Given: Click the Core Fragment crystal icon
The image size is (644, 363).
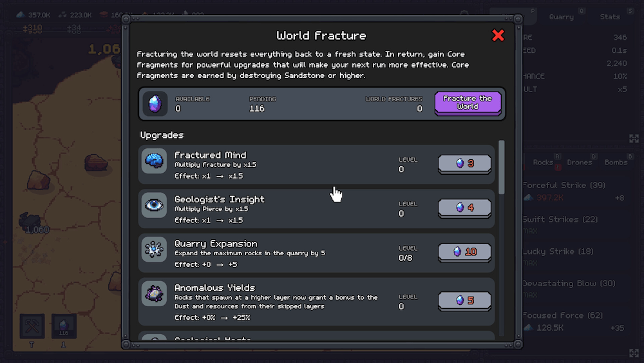Looking at the screenshot, I should (x=155, y=104).
